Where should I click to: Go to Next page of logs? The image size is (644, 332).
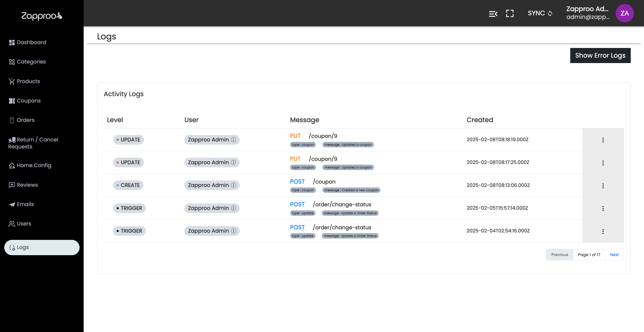coord(614,255)
